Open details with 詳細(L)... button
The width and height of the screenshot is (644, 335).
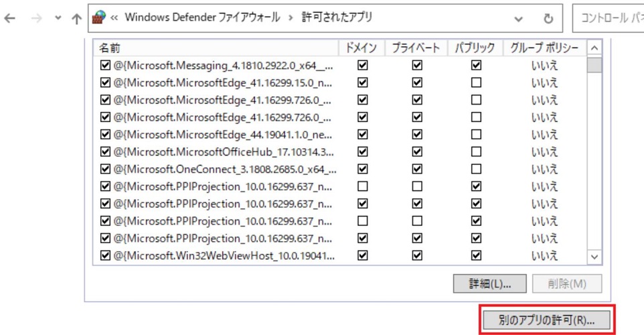(x=489, y=283)
